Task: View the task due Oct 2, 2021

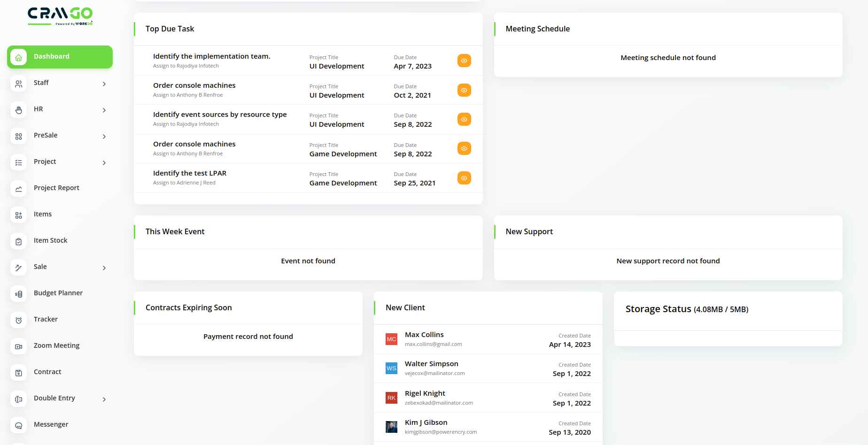Action: 464,90
